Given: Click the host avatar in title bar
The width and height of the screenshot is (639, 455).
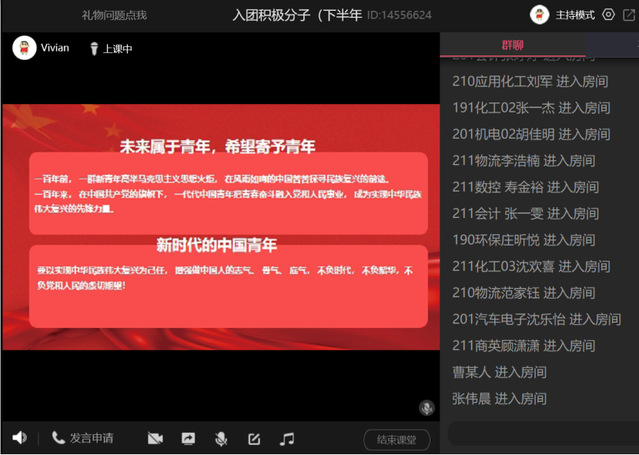Looking at the screenshot, I should tap(539, 15).
